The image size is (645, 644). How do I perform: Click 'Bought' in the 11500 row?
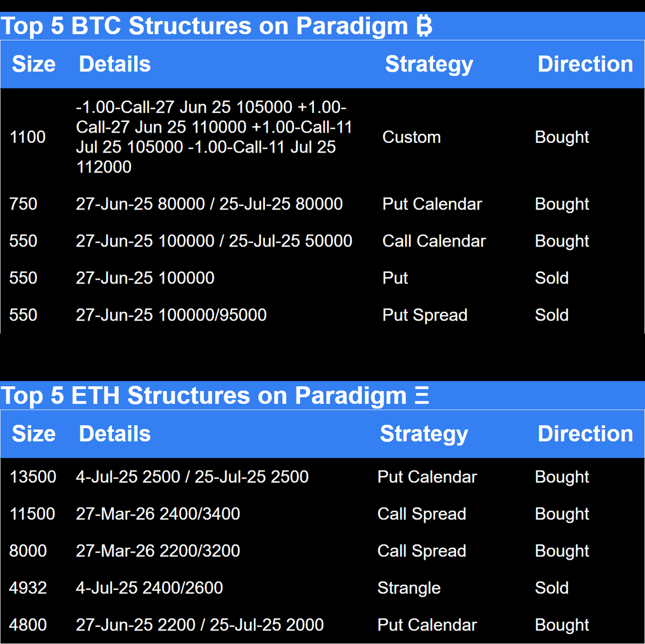562,515
